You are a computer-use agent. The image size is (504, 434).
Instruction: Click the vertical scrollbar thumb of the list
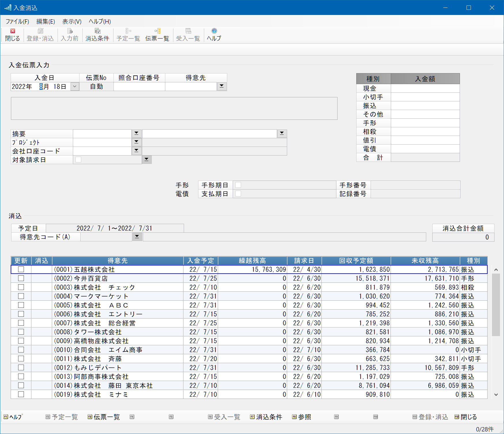496,305
